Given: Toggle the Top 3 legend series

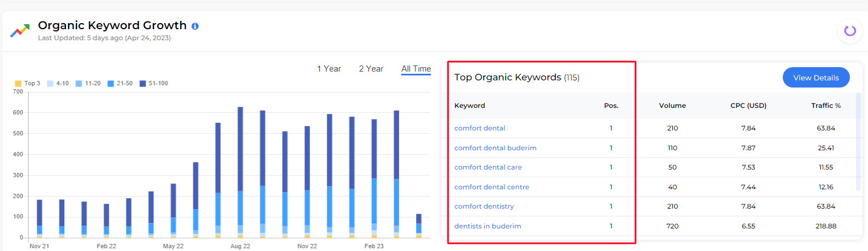Looking at the screenshot, I should pyautogui.click(x=27, y=84).
